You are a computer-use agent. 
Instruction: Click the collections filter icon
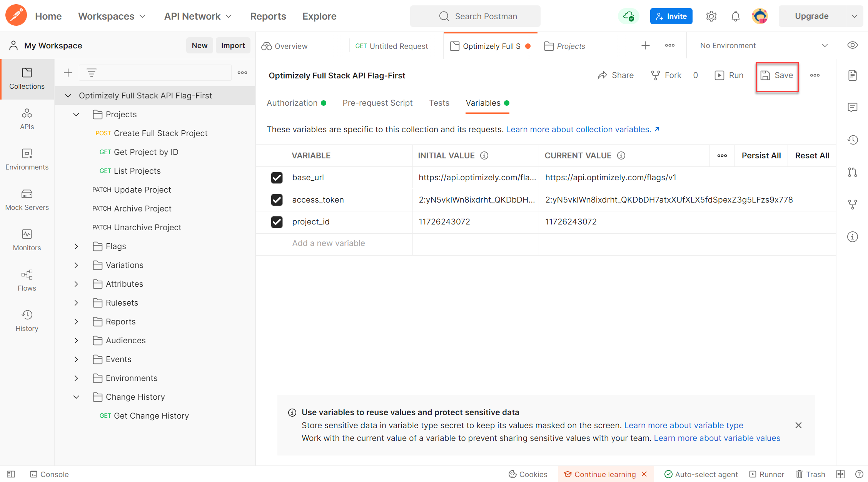tap(91, 73)
